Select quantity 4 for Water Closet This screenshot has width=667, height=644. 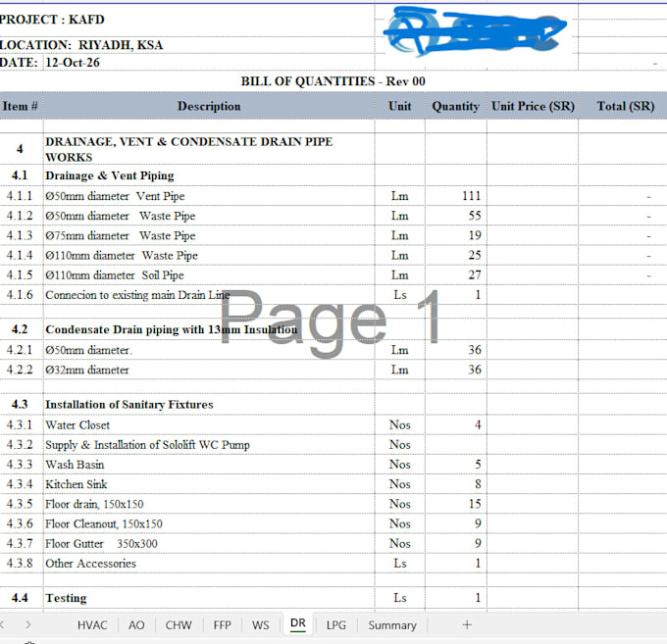455,425
